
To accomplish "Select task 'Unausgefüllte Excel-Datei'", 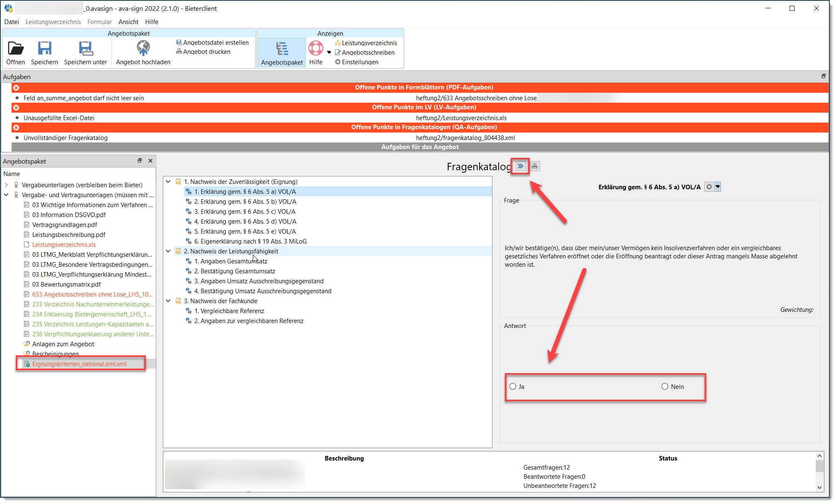I will [59, 118].
